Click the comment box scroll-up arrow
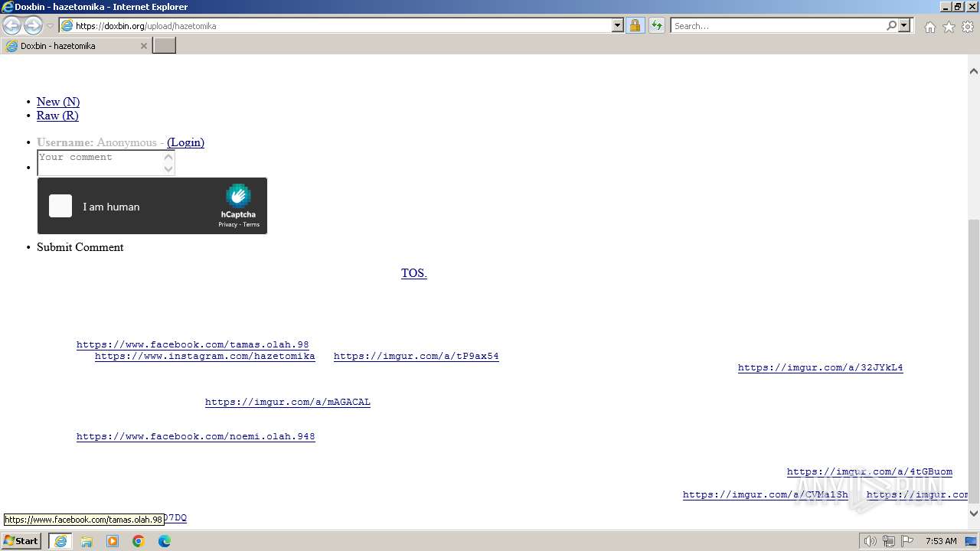Viewport: 980px width, 551px height. coord(169,157)
